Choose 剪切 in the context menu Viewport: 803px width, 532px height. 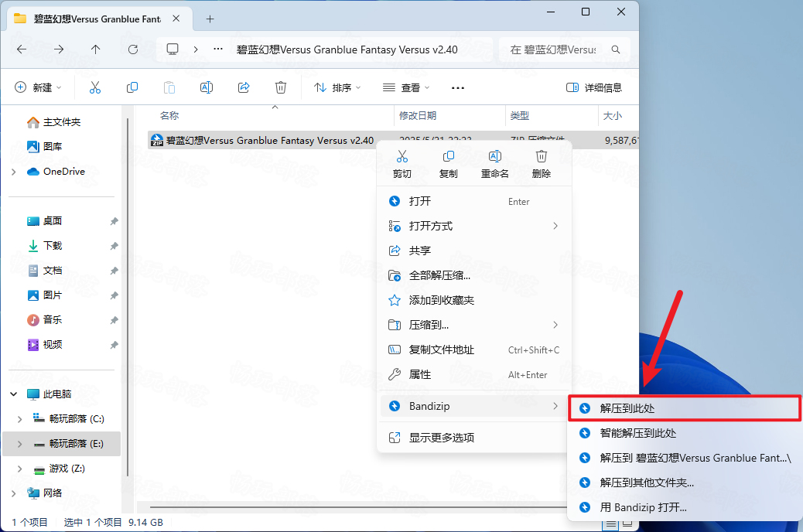point(402,165)
